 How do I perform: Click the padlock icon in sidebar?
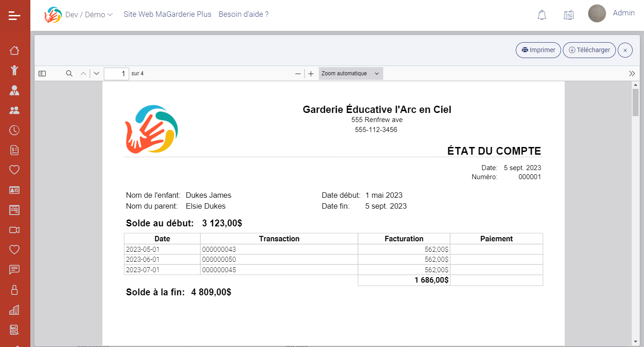point(15,290)
